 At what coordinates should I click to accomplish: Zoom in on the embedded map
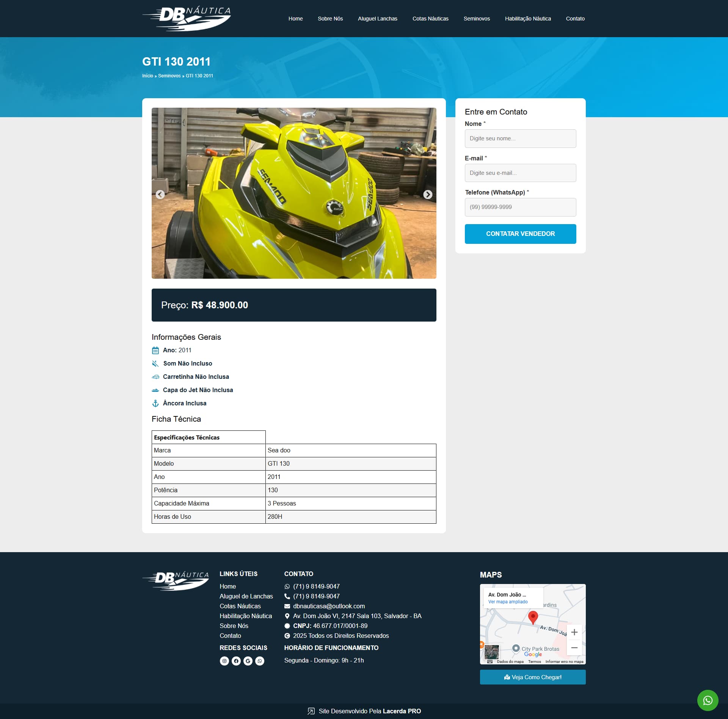(574, 632)
